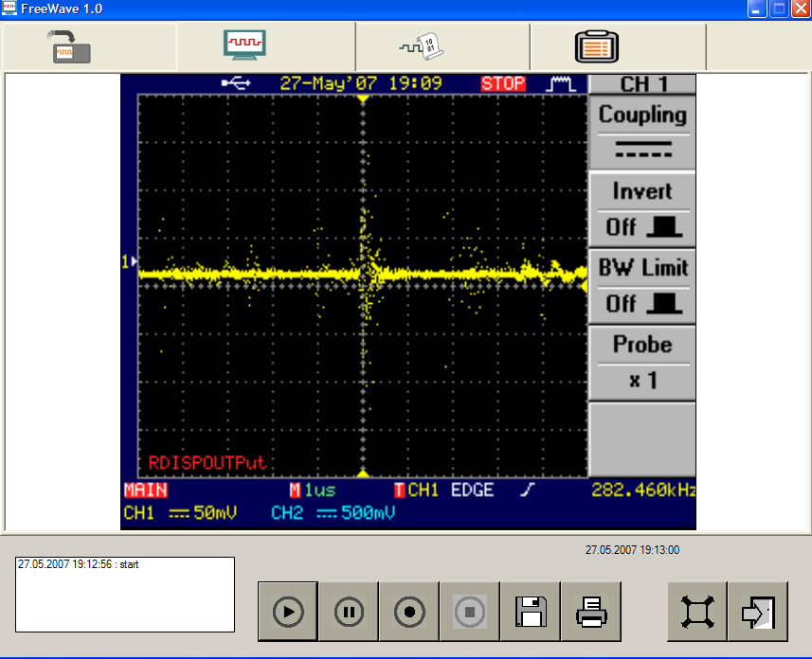Close the FreeWave window
812x659 pixels.
[x=802, y=9]
